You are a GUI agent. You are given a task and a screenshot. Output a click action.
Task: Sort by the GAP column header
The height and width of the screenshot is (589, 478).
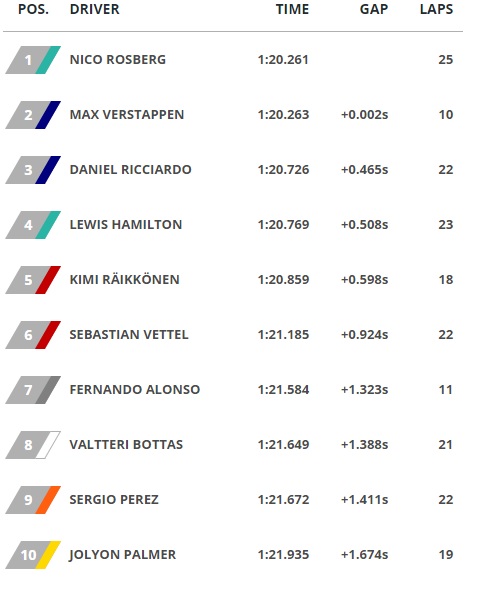click(374, 9)
